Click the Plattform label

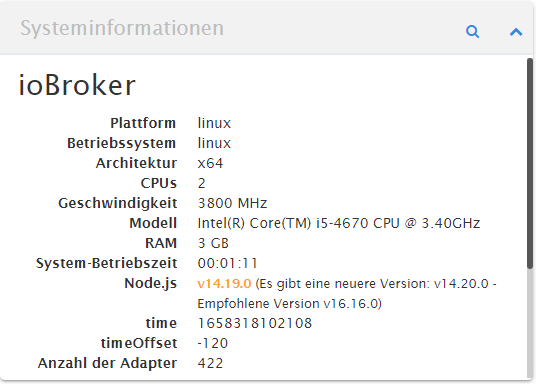tap(143, 123)
